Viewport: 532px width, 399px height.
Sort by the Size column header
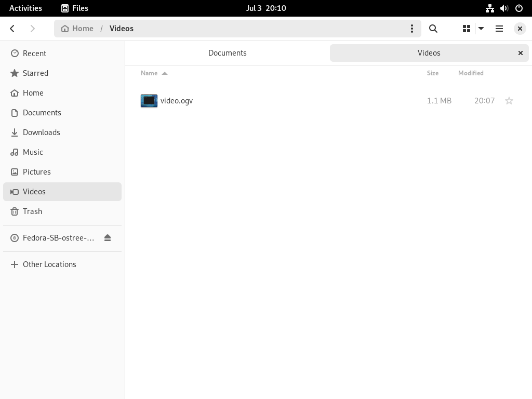[x=433, y=73]
